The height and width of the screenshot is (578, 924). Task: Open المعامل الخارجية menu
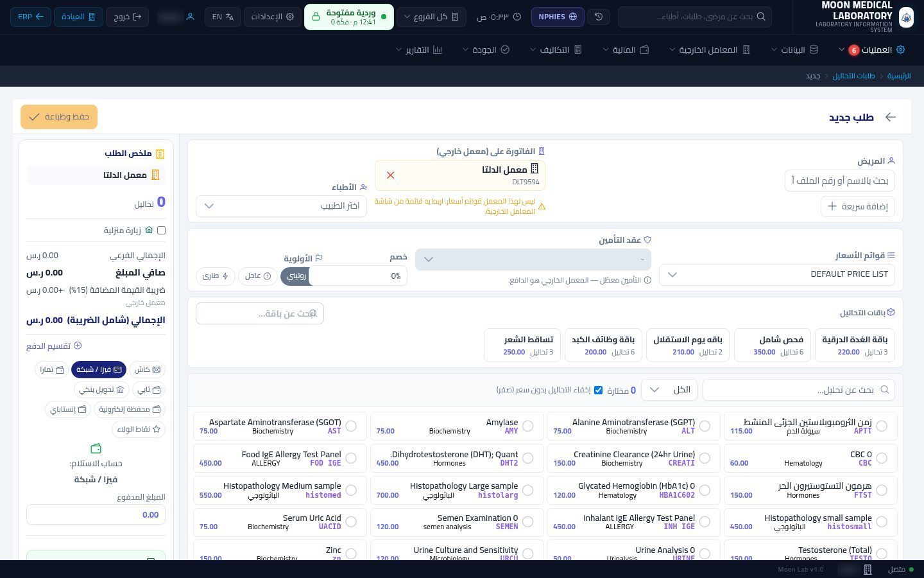point(710,49)
